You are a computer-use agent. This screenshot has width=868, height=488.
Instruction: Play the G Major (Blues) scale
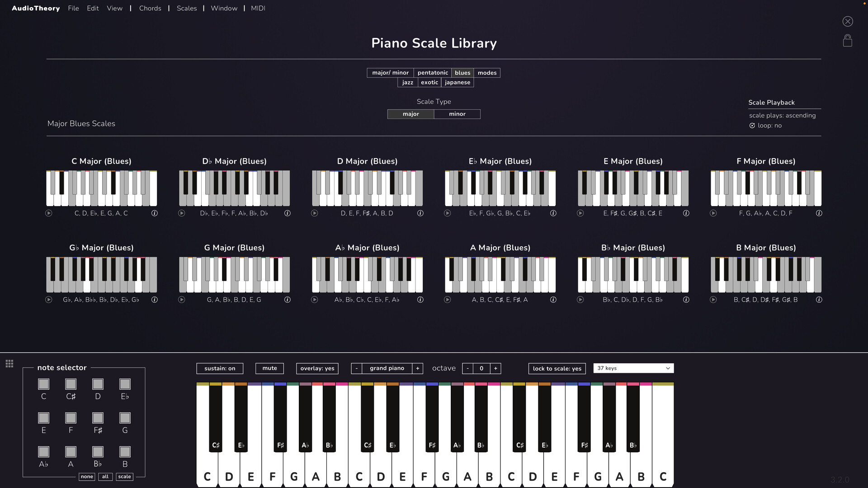point(182,300)
